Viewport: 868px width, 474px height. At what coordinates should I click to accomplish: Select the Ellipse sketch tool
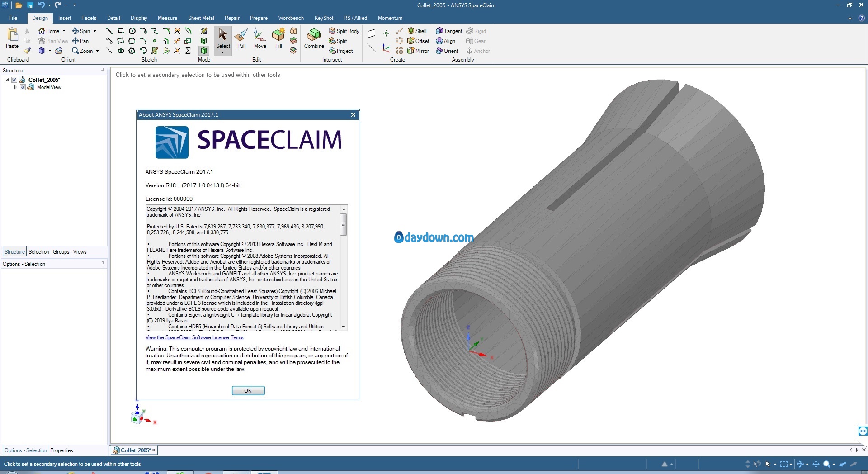pos(121,51)
